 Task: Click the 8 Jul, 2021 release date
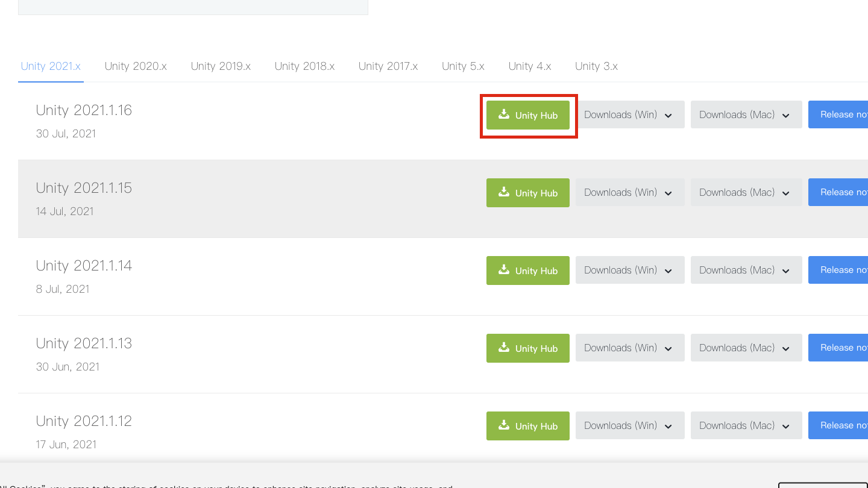click(x=63, y=289)
